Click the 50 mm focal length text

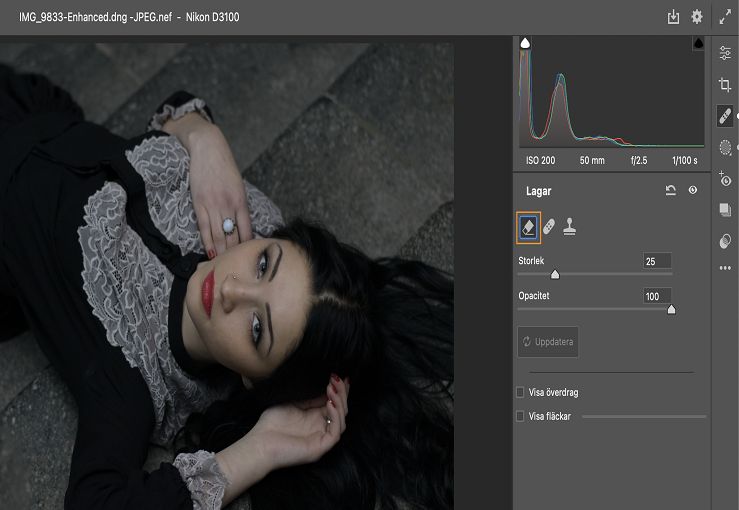point(592,160)
